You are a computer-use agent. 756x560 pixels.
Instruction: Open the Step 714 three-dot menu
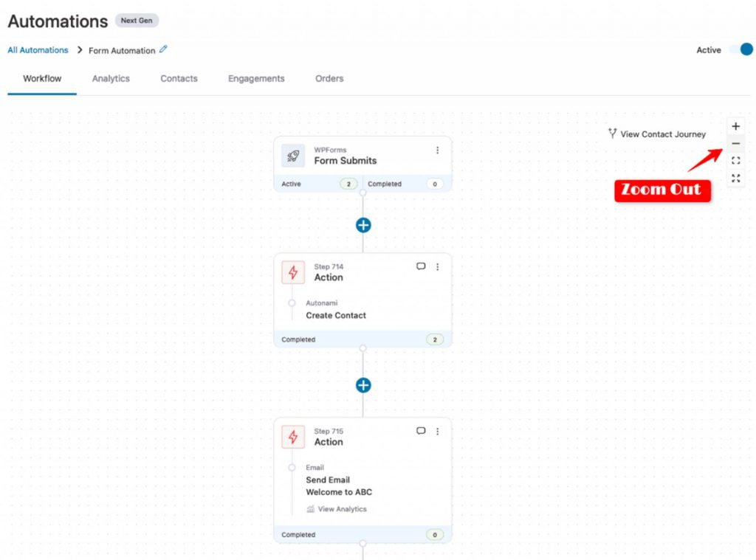point(437,267)
